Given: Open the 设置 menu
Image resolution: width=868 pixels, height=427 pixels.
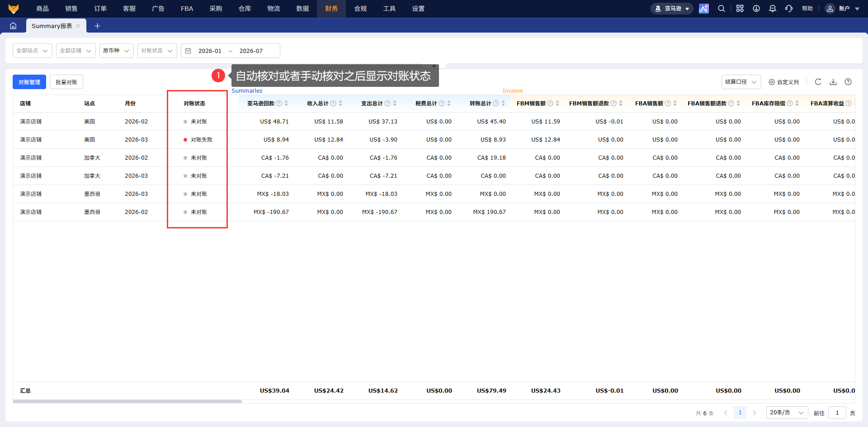Looking at the screenshot, I should coord(418,9).
